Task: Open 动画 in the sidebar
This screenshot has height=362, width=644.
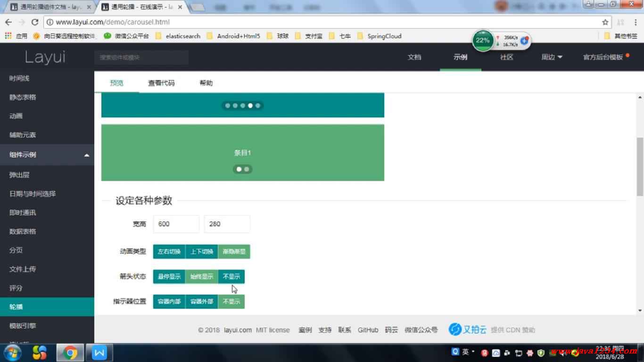Action: [47, 116]
